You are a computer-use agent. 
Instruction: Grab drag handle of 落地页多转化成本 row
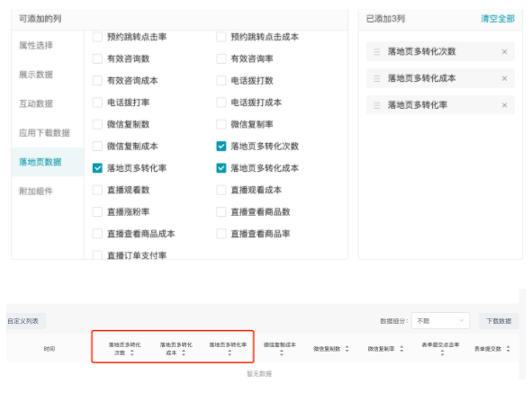click(376, 78)
